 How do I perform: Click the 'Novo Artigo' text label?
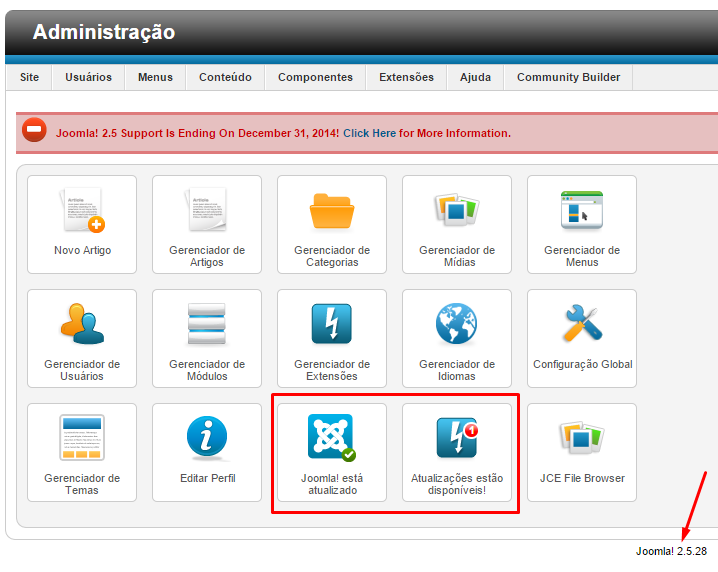tap(82, 250)
